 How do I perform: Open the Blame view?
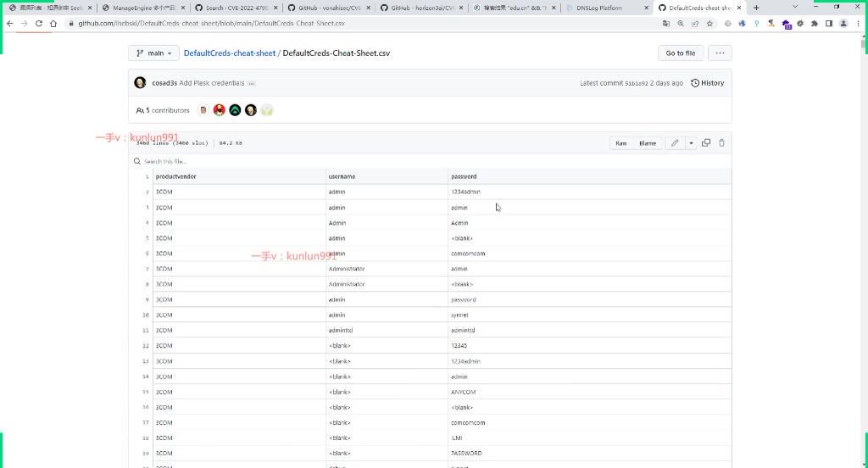647,143
